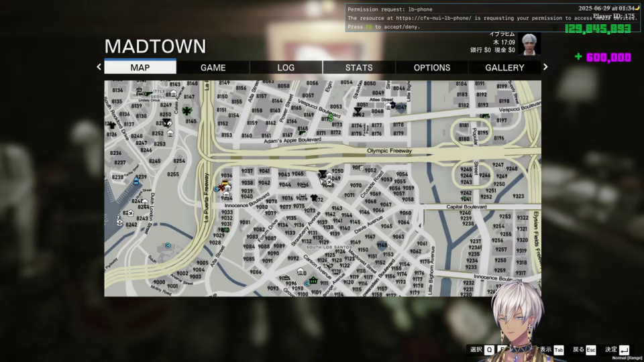Screen dimensions: 644x362
Task: Click the Esc key back hint
Action: (590, 350)
